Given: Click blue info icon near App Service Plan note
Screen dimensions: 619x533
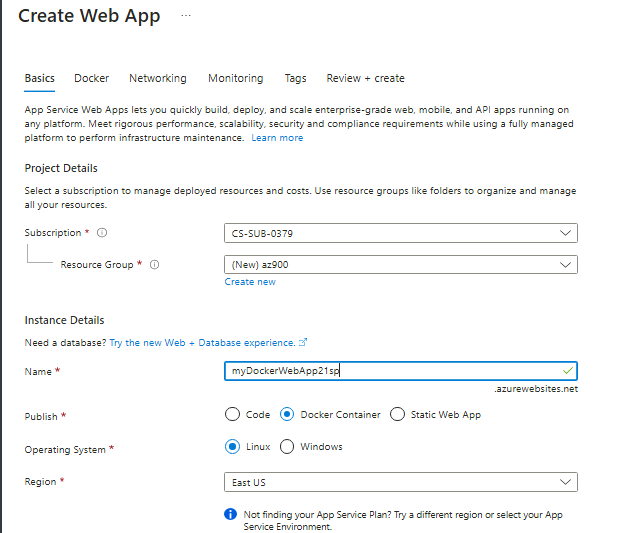Looking at the screenshot, I should 230,513.
